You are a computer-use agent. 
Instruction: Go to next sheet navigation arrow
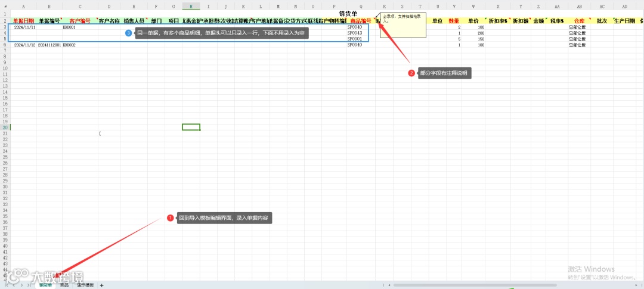pyautogui.click(x=21, y=285)
